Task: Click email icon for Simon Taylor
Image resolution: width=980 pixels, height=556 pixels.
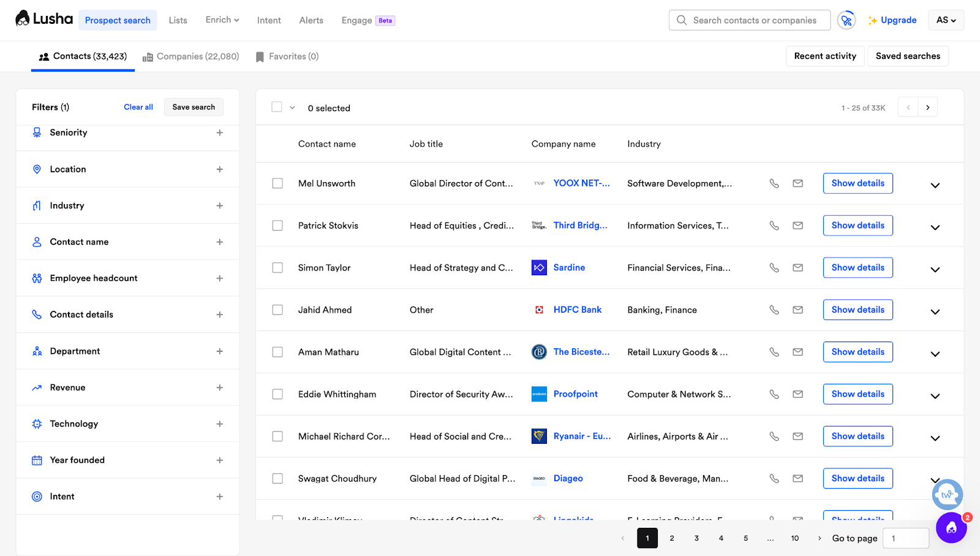Action: click(797, 268)
